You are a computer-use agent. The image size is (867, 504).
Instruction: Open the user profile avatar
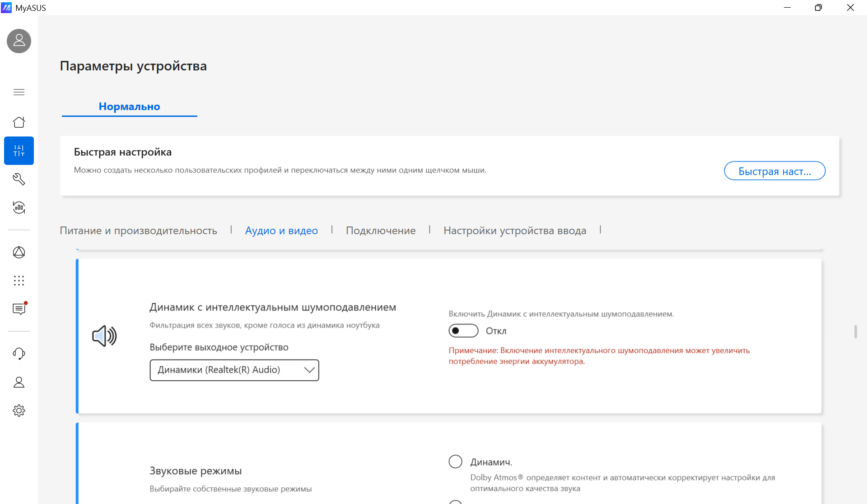[x=19, y=41]
